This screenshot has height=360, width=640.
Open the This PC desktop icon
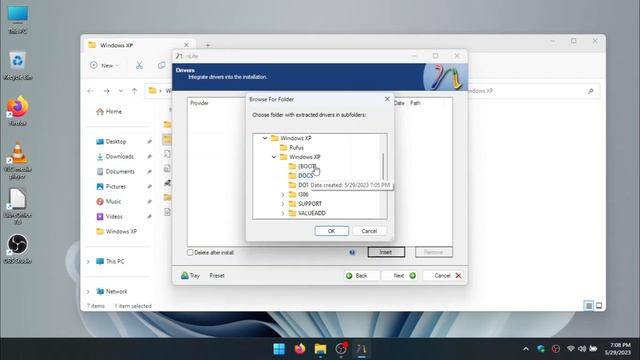coord(18,18)
